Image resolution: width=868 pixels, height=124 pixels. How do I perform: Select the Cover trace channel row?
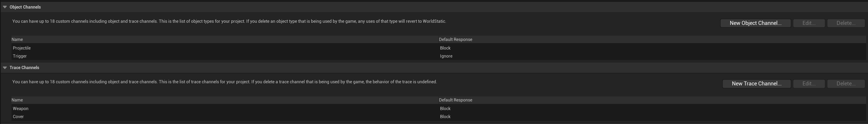tap(18, 117)
